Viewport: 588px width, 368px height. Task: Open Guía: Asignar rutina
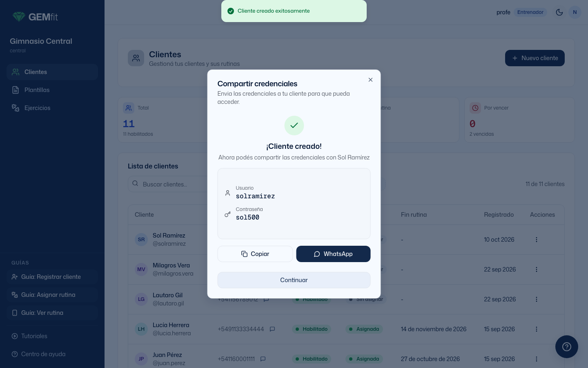pos(52,295)
